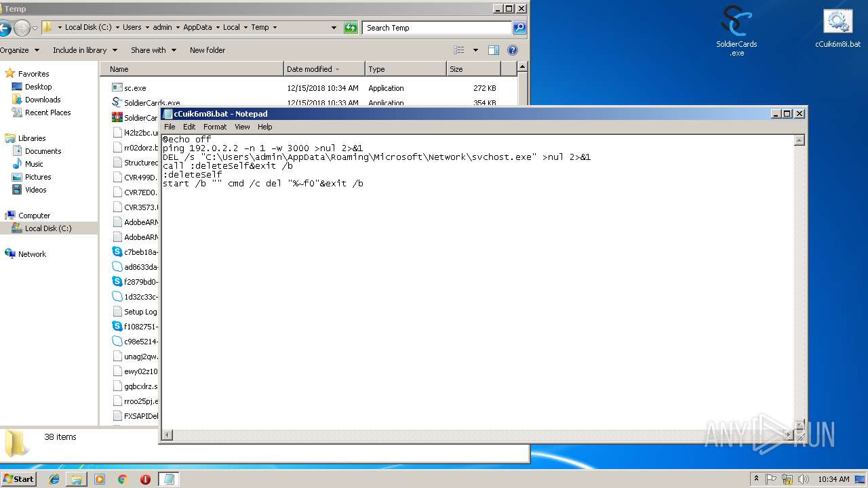The image size is (868, 488).
Task: Click Users in address breadcrumb
Action: coord(132,28)
